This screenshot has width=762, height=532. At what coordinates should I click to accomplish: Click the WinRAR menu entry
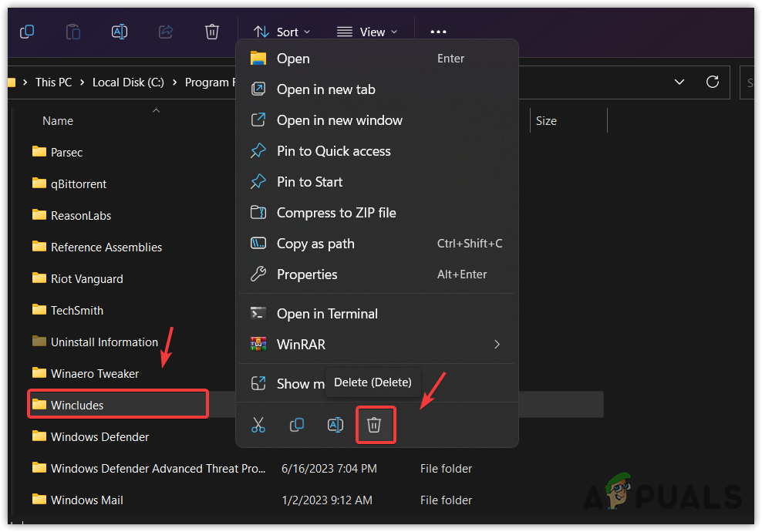click(x=376, y=345)
